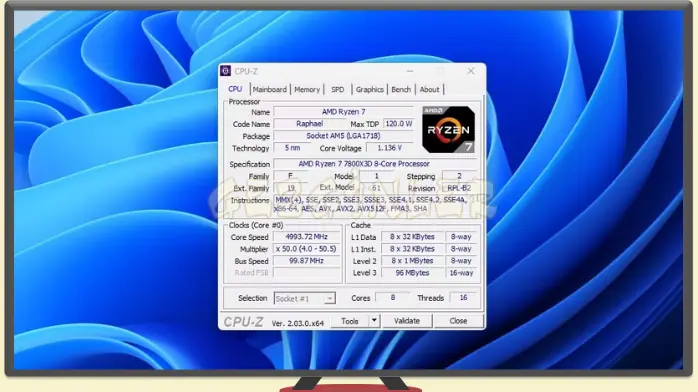Click the Level 3 value 96 MBytes
The height and width of the screenshot is (392, 698).
412,273
